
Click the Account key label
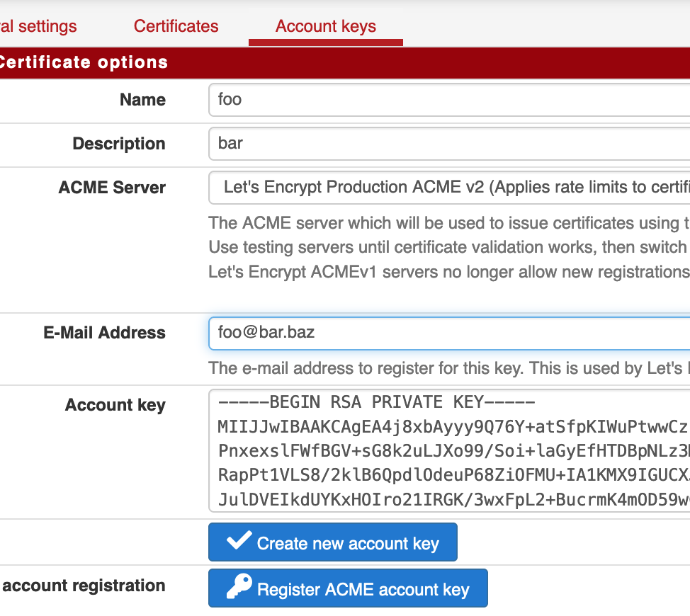[x=115, y=405]
